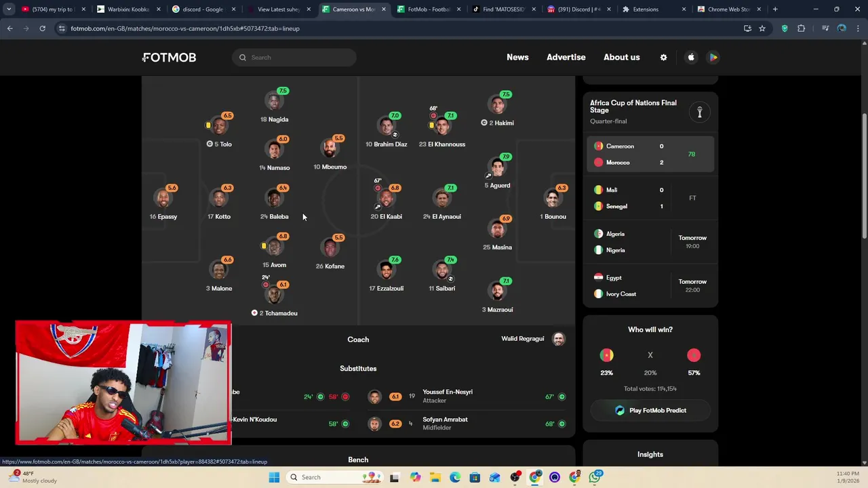
Task: Click player 10 Brahim Diaz
Action: (x=387, y=131)
